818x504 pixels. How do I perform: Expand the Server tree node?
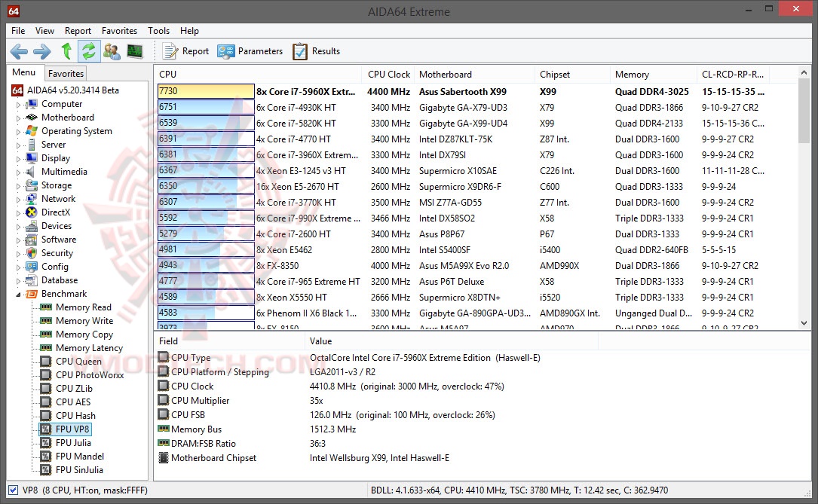(18, 145)
